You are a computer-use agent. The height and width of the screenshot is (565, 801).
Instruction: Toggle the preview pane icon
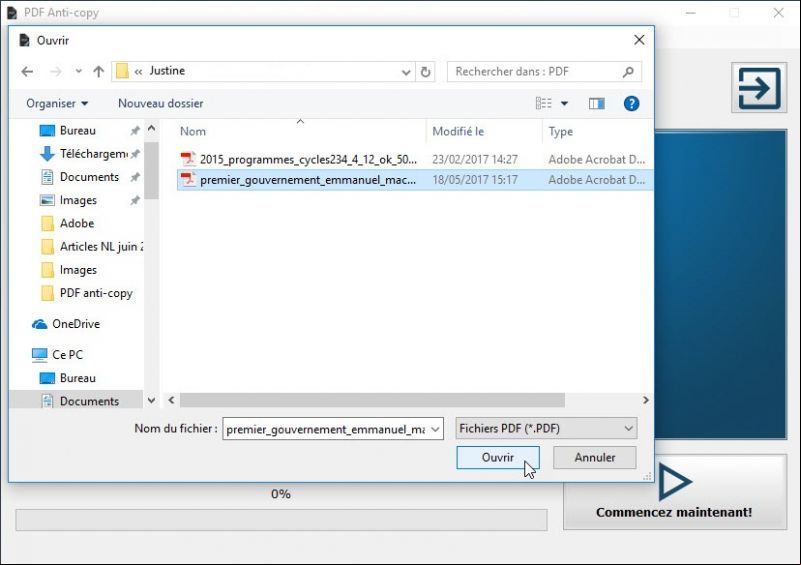[596, 104]
